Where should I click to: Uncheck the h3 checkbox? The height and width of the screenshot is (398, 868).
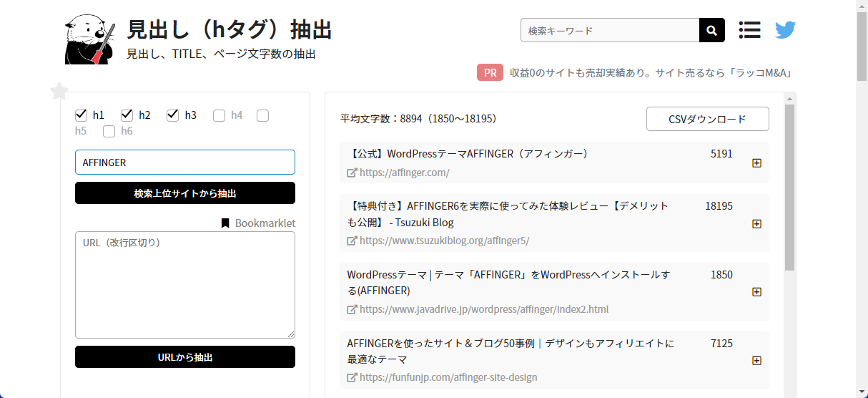click(172, 115)
